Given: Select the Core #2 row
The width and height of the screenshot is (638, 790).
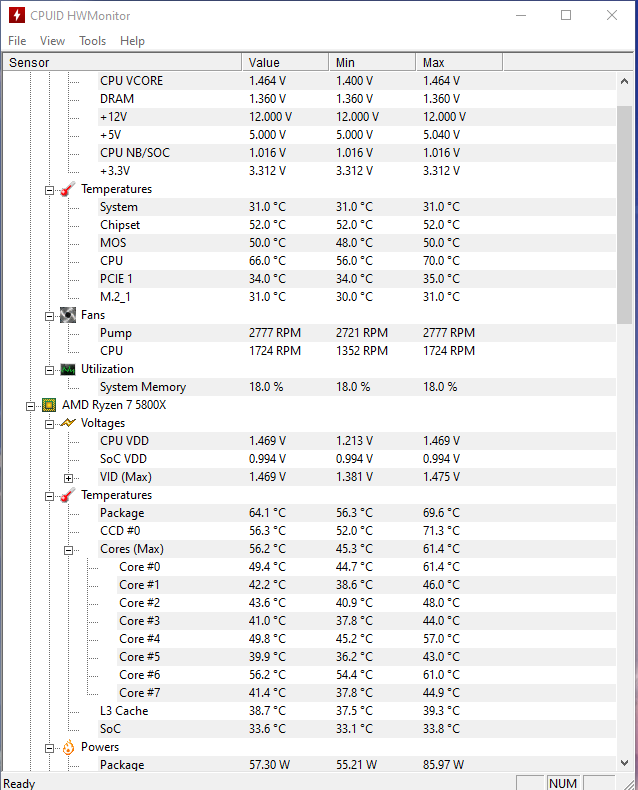Looking at the screenshot, I should 366,603.
